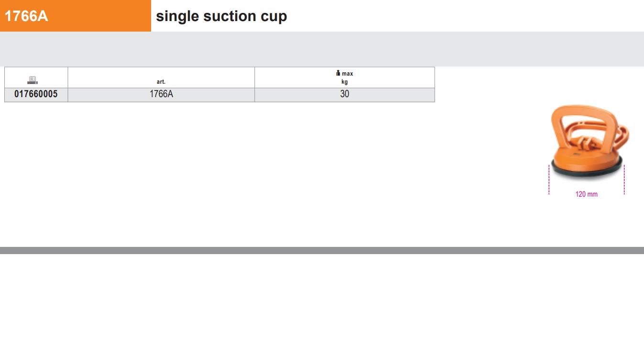Viewport: 644px width, 345px height.
Task: Click the 'kg' unit label
Action: click(345, 82)
